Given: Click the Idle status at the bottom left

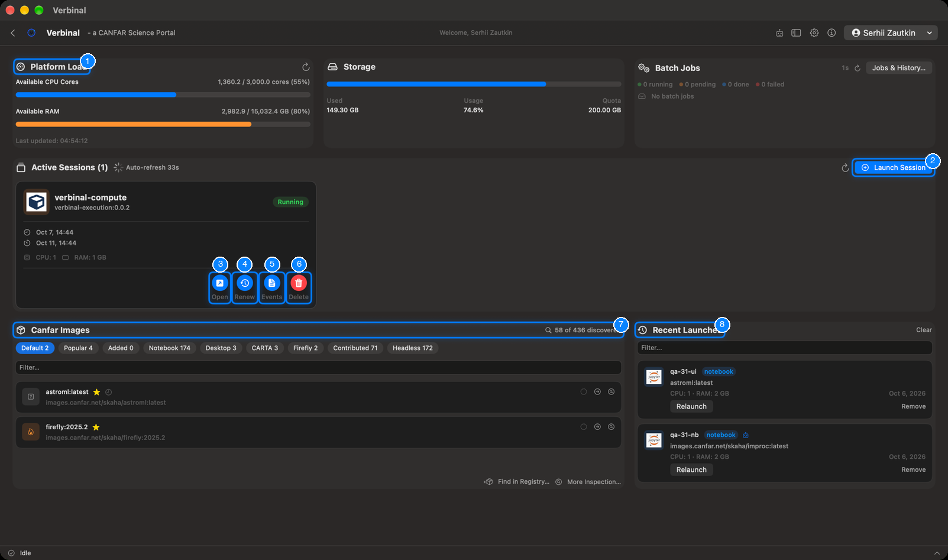Looking at the screenshot, I should [x=20, y=553].
